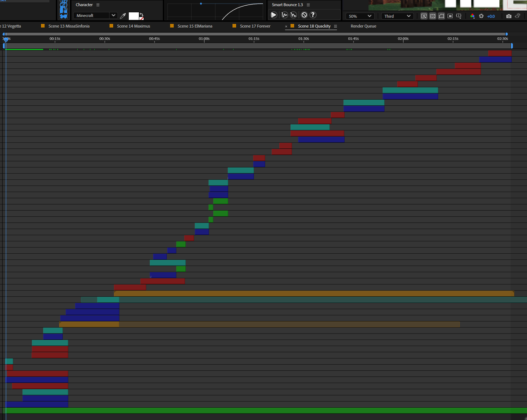Open the Third resolution dropdown
527x420 pixels.
pyautogui.click(x=397, y=16)
